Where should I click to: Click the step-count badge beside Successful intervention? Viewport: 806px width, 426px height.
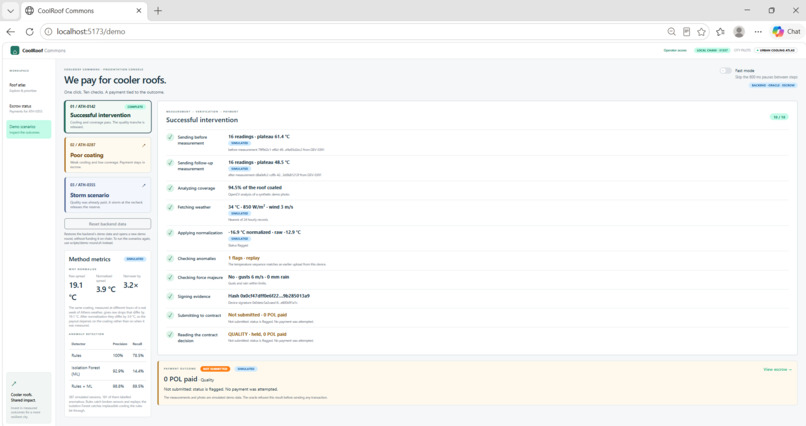pos(779,117)
